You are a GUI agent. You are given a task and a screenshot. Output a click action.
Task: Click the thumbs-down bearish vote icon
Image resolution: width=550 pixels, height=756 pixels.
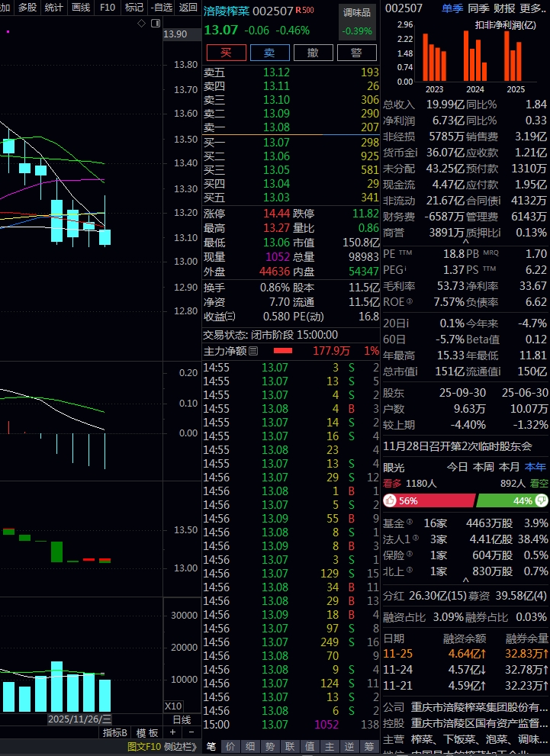coord(542,500)
